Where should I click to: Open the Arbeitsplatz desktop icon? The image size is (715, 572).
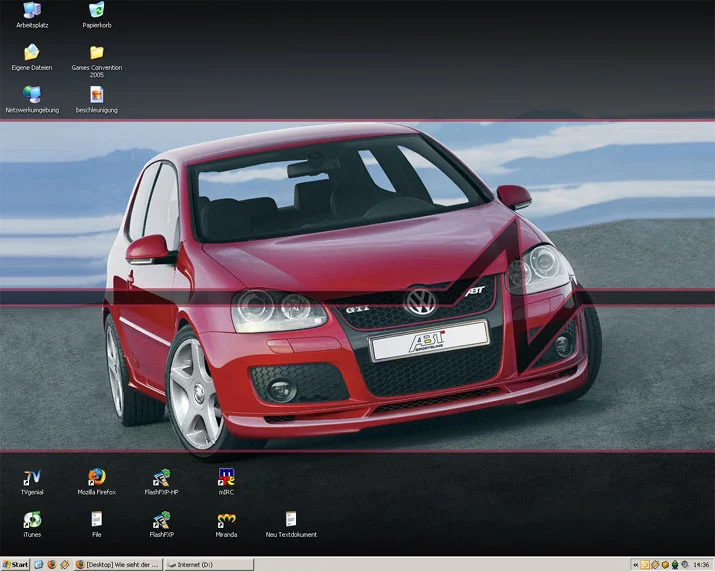(x=32, y=12)
